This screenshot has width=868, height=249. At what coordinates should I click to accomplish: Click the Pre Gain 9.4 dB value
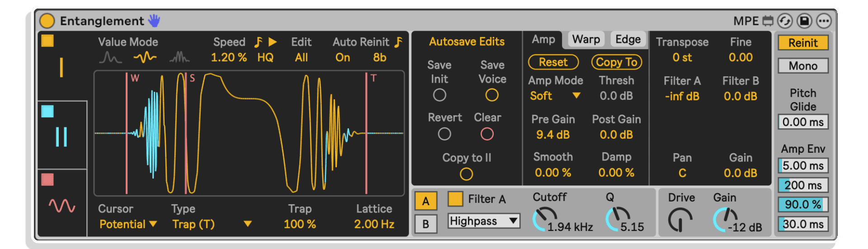553,135
